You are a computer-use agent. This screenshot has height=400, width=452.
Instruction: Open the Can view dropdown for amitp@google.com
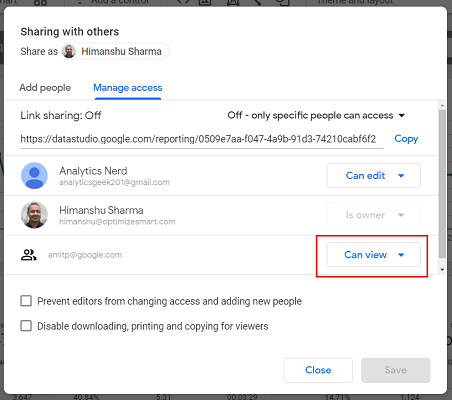pos(374,255)
